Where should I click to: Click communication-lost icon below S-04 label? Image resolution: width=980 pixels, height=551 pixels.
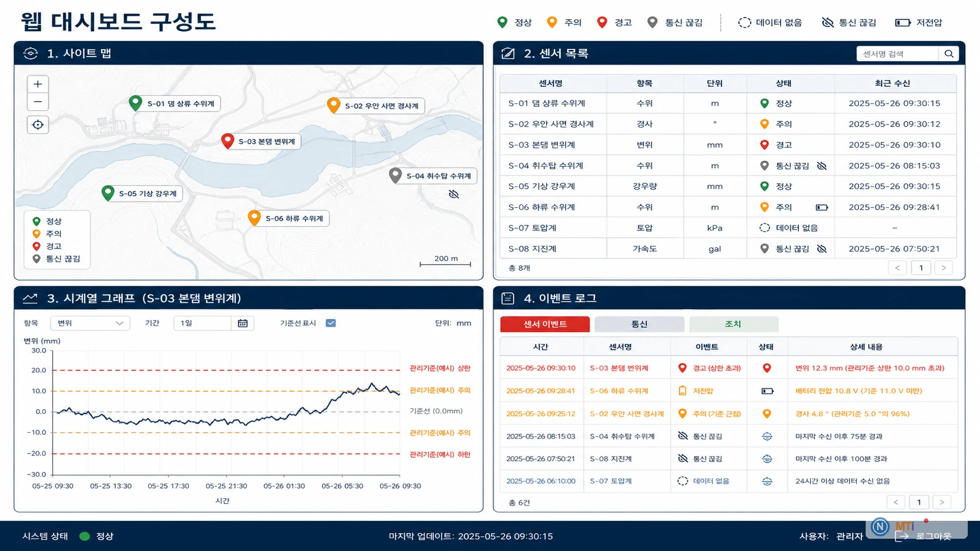point(454,194)
